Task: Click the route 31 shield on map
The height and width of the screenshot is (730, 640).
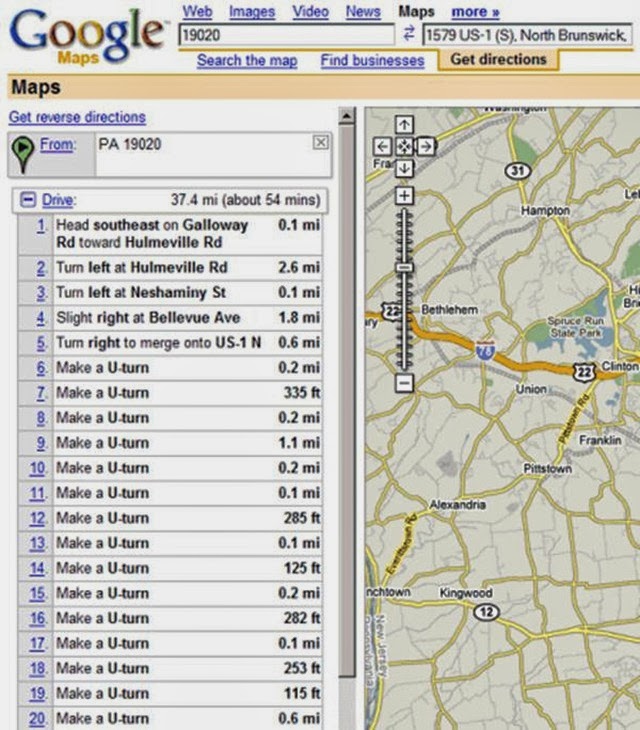Action: click(x=518, y=171)
